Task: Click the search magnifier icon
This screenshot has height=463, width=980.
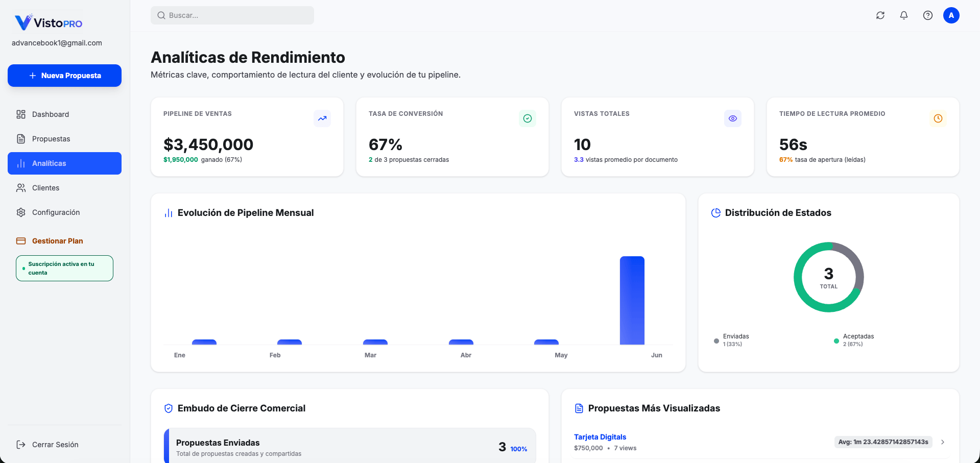Action: click(x=161, y=15)
